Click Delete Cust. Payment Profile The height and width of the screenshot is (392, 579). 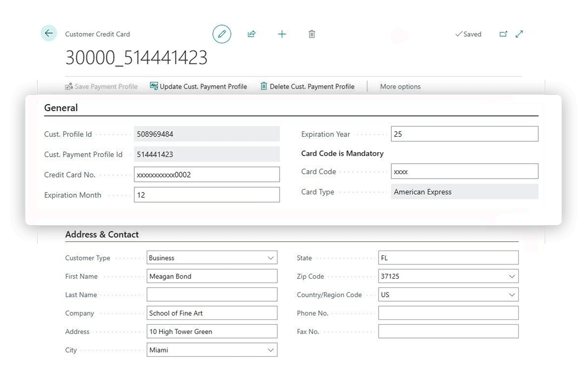[307, 87]
